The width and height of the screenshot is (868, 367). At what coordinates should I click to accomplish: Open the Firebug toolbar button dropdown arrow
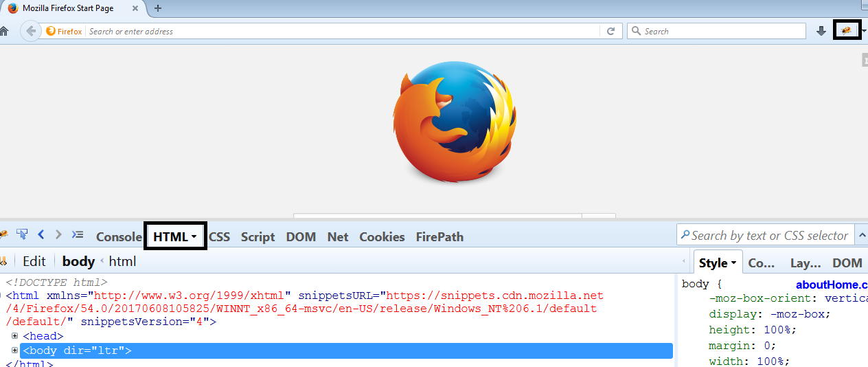click(x=864, y=31)
